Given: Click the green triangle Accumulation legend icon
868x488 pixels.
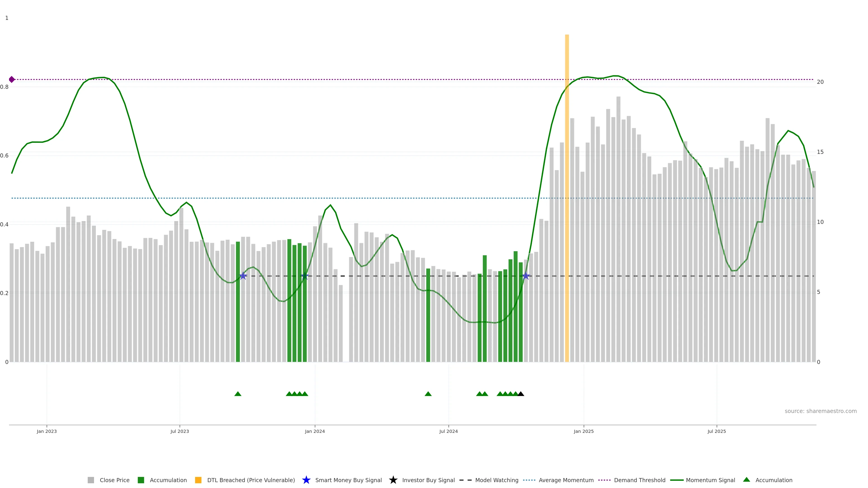Looking at the screenshot, I should click(x=746, y=480).
